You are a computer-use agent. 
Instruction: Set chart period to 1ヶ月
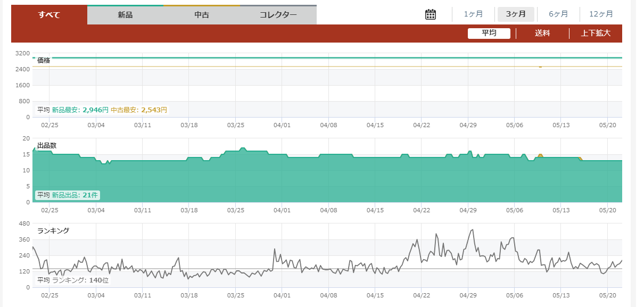(473, 14)
